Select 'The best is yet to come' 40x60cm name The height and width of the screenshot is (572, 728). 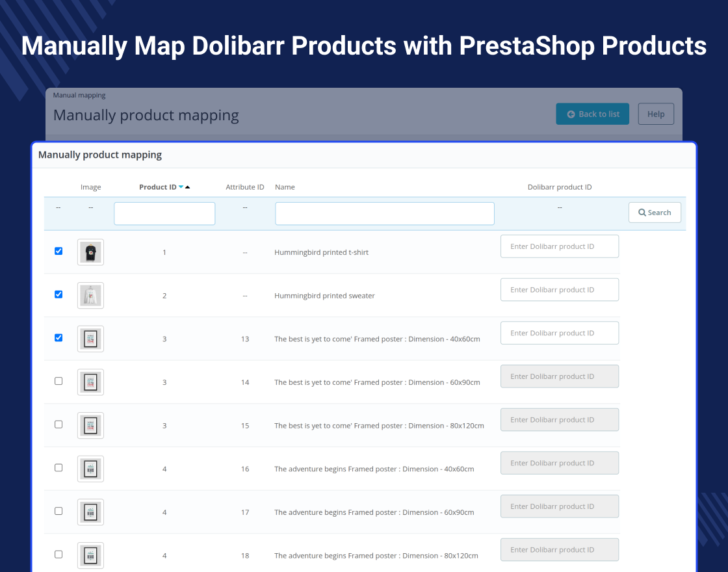click(377, 339)
